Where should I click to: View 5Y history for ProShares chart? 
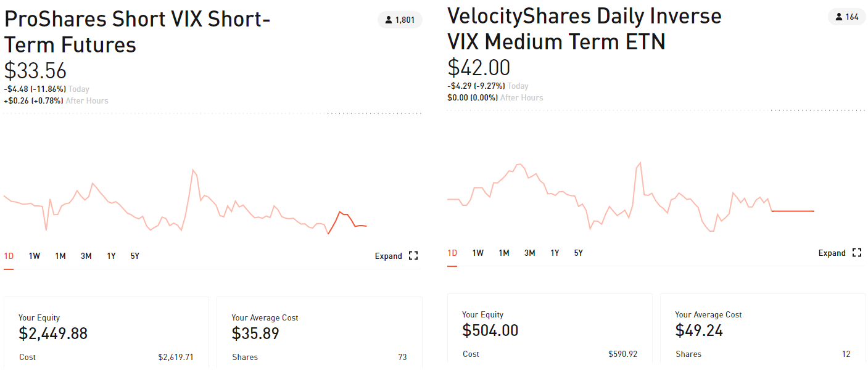pos(134,256)
